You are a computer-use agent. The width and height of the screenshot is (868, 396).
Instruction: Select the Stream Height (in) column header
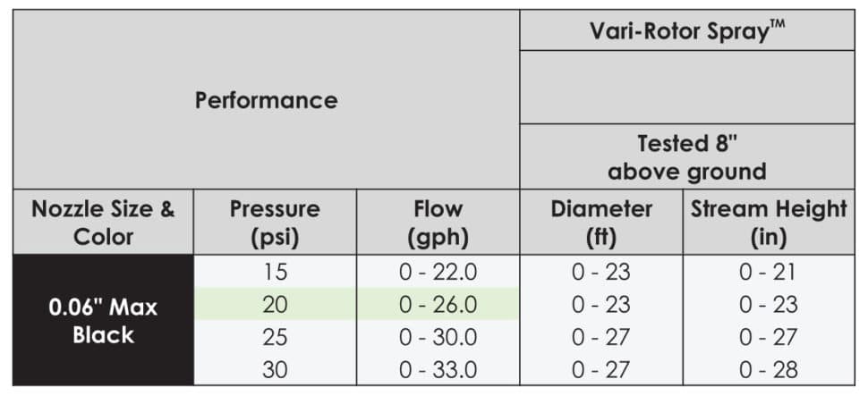pos(768,223)
